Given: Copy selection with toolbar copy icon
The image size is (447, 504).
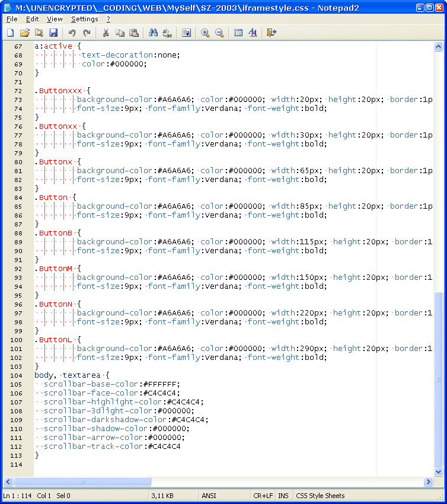Looking at the screenshot, I should coord(120,33).
